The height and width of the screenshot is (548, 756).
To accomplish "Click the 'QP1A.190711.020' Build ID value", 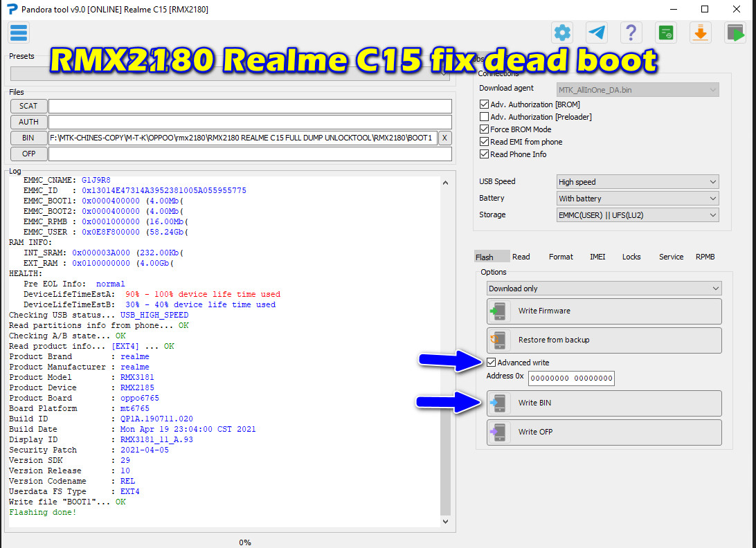I will 156,419.
